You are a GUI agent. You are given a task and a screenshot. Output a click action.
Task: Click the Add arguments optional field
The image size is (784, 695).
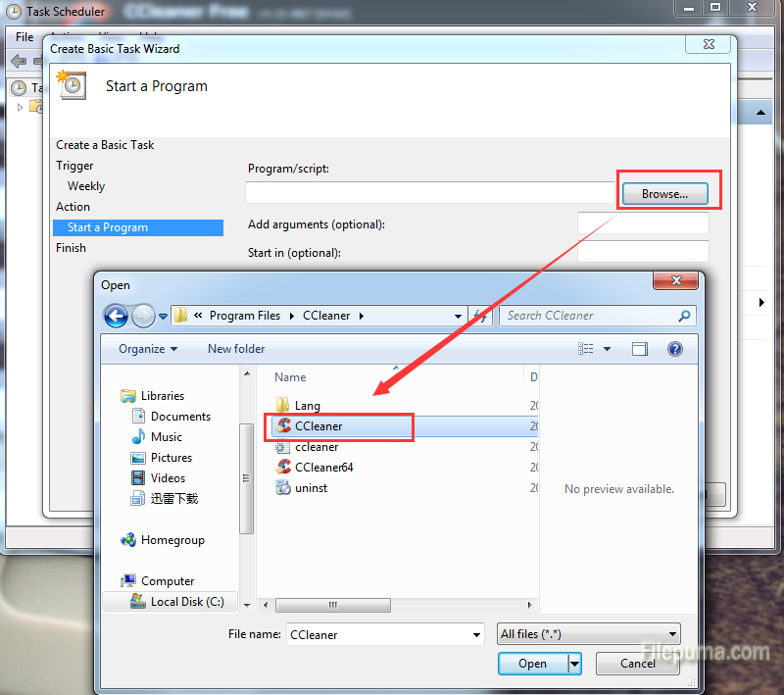pos(643,223)
